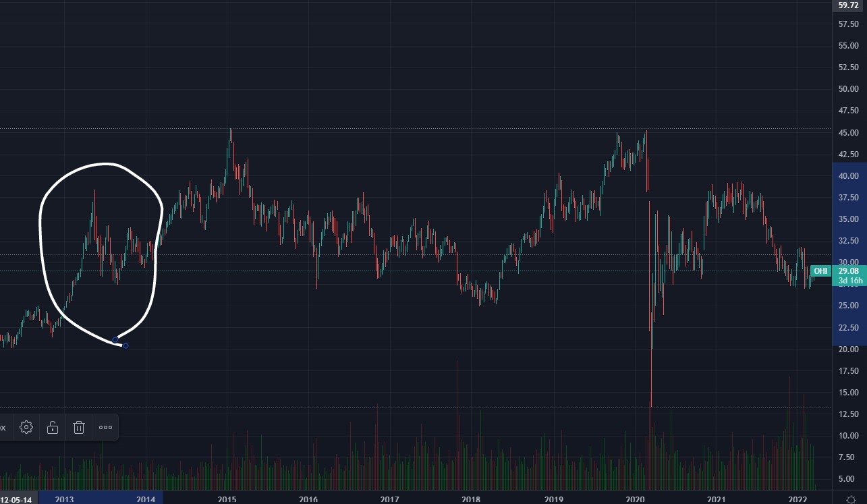Click the 15.00 price scale value
The image size is (867, 504).
(847, 393)
